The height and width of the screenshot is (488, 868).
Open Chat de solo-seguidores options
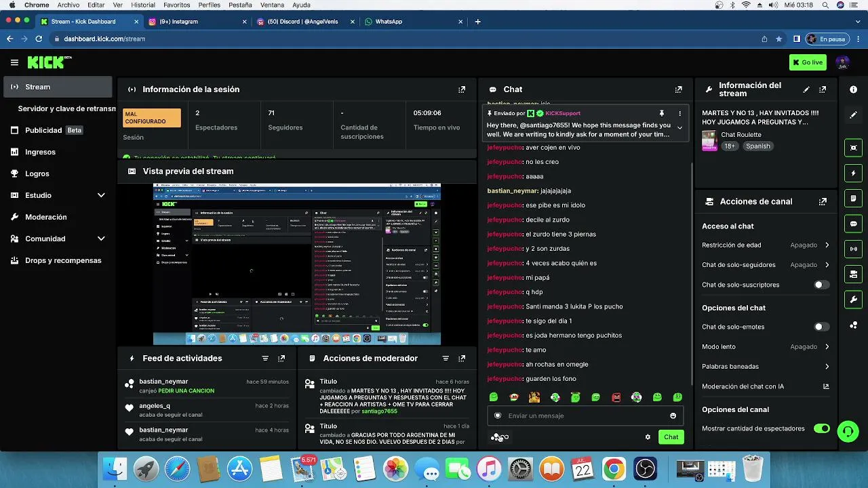(766, 264)
